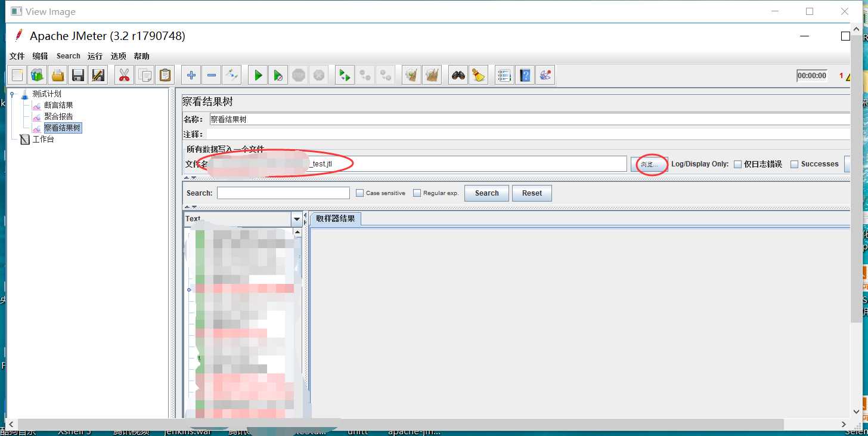This screenshot has height=436, width=868.
Task: Collapse all tree nodes with minus icon
Action: coord(211,75)
